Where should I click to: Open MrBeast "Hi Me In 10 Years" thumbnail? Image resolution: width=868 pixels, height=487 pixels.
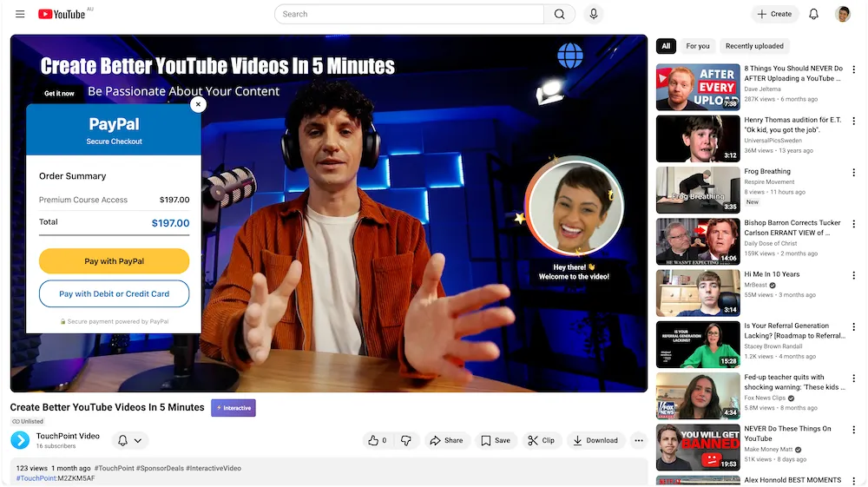(x=698, y=293)
